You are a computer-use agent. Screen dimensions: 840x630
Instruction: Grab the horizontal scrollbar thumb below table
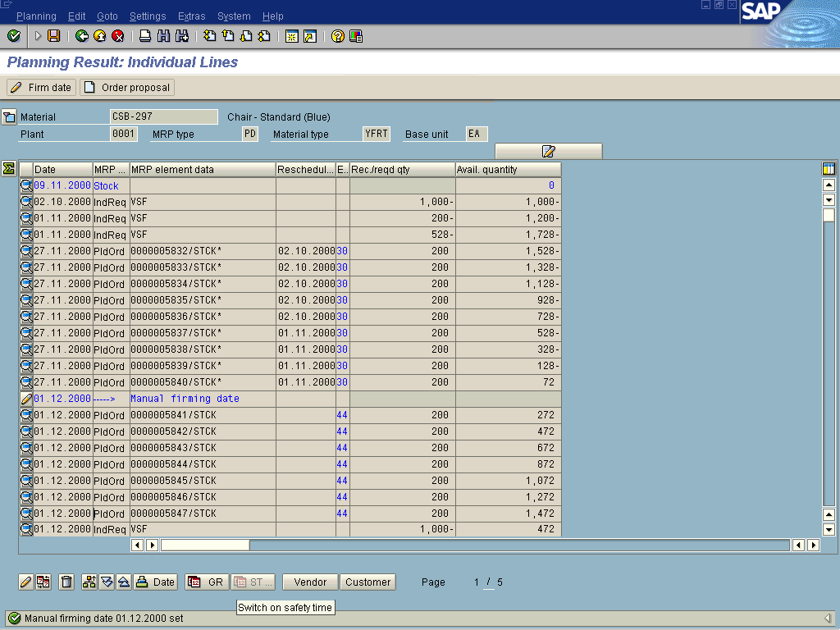[x=205, y=545]
